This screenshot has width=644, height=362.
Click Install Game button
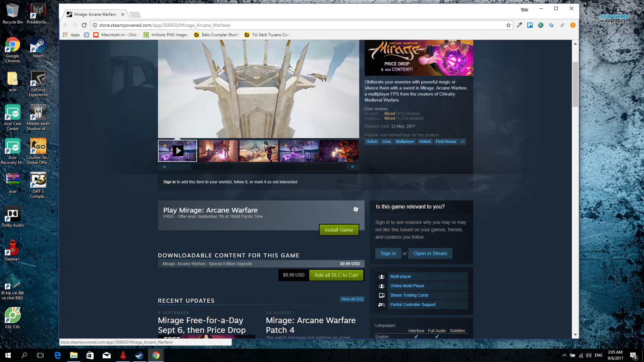(339, 230)
